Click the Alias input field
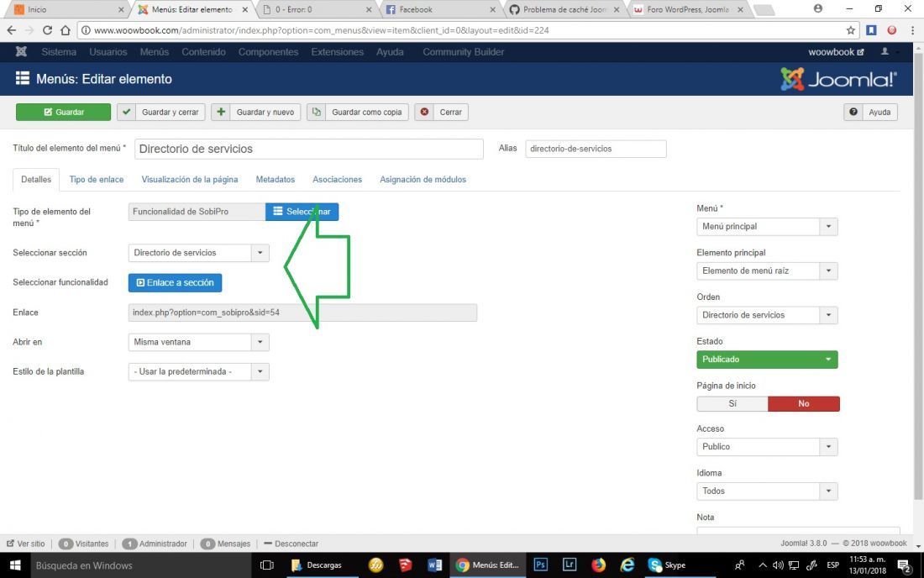The width and height of the screenshot is (924, 578). pyautogui.click(x=596, y=149)
